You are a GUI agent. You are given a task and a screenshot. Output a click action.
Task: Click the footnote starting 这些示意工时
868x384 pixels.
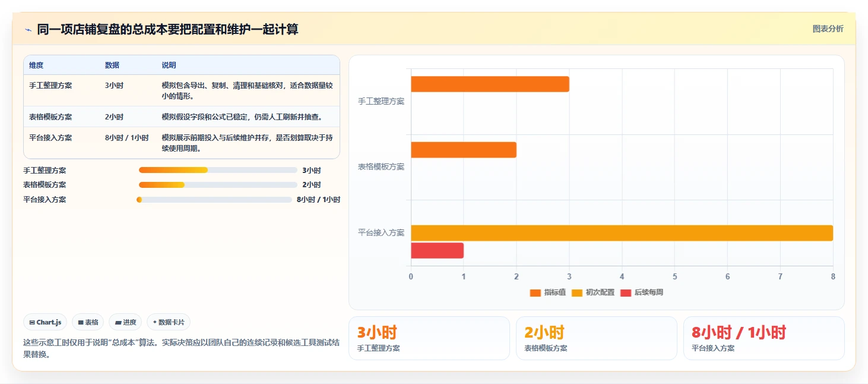(x=181, y=349)
